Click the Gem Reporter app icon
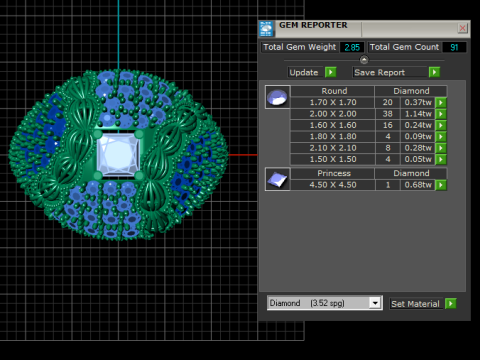 pyautogui.click(x=266, y=29)
